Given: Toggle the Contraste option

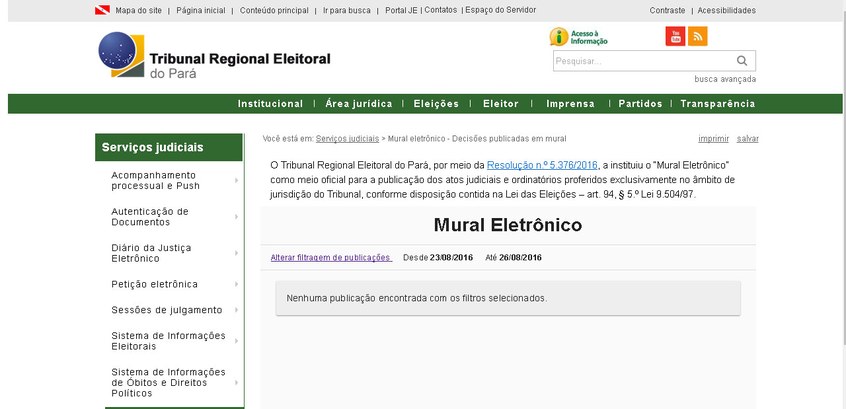Looking at the screenshot, I should pyautogui.click(x=667, y=10).
